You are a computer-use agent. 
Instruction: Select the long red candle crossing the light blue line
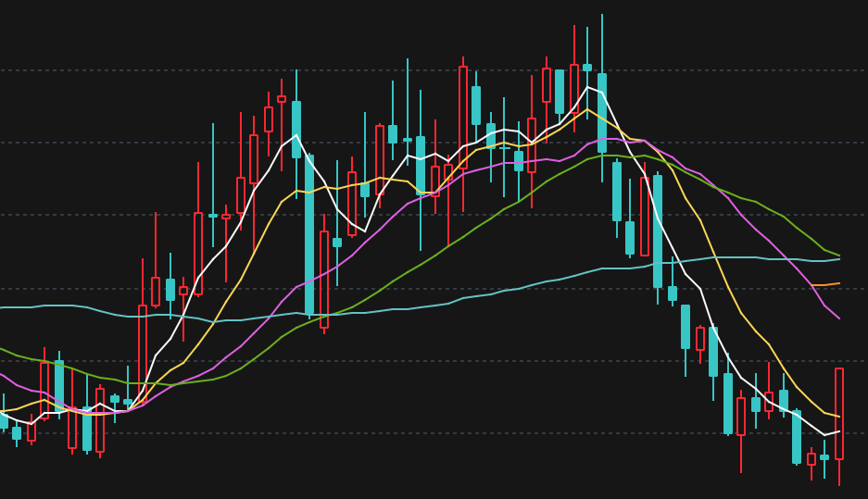coord(324,280)
